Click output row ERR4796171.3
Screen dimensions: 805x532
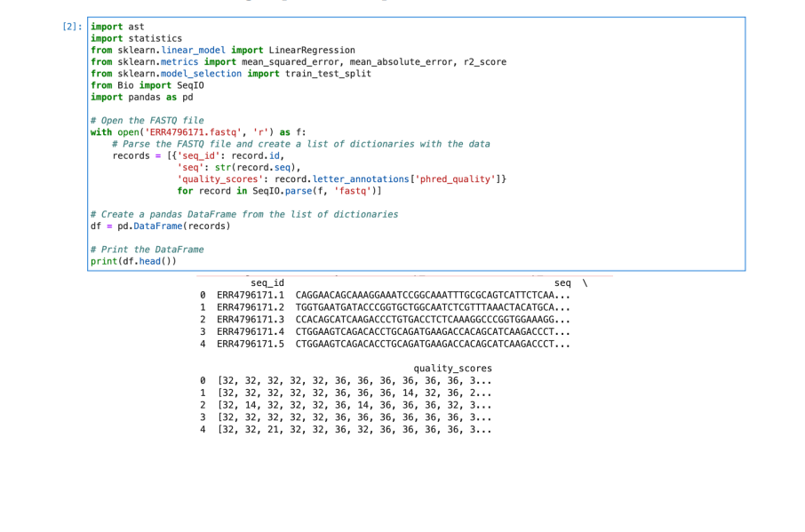tap(250, 319)
